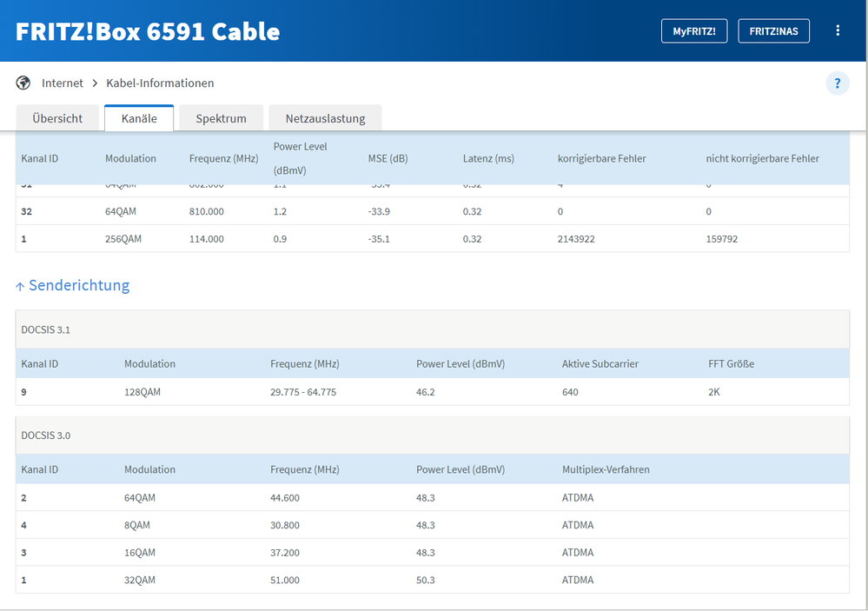Click the 8QAM modulation cell
868x611 pixels.
tap(136, 525)
